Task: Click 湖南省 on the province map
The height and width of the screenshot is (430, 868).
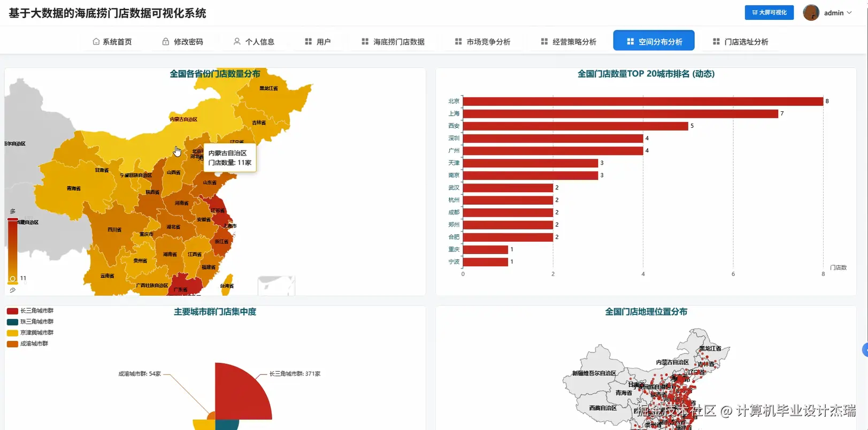Action: pyautogui.click(x=170, y=255)
